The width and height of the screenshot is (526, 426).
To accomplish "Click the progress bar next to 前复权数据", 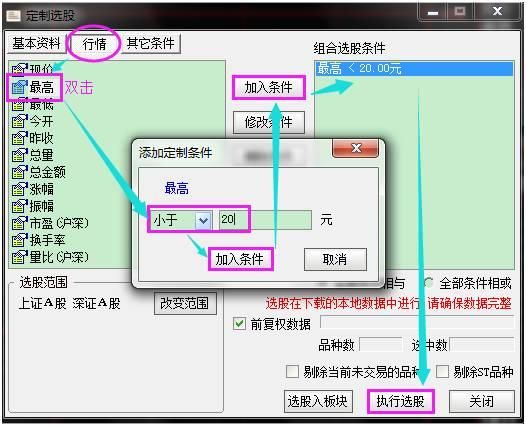I will tap(417, 322).
